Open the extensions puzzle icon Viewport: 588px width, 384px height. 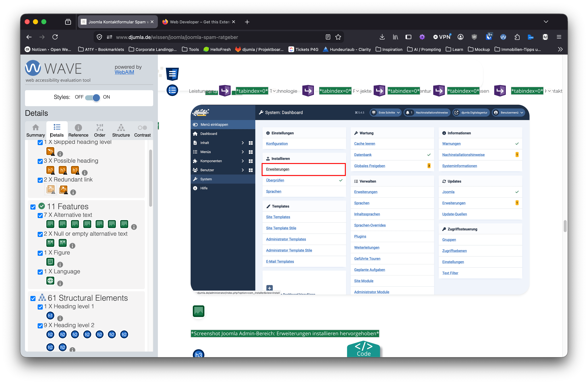tap(517, 37)
